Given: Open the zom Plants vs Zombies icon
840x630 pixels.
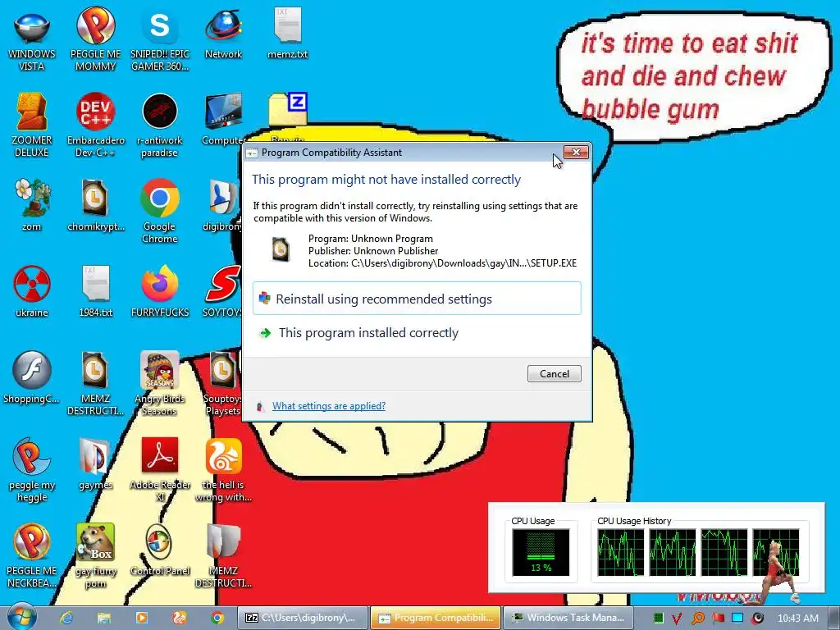Looking at the screenshot, I should point(32,205).
